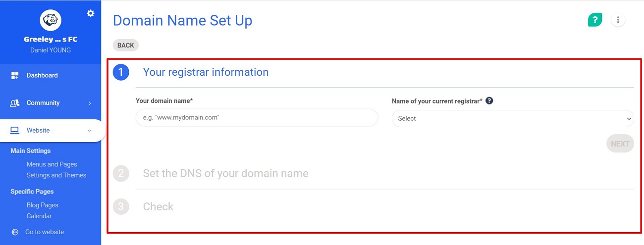Click the Check step heading
Screen dimensions: 644x245
click(158, 206)
